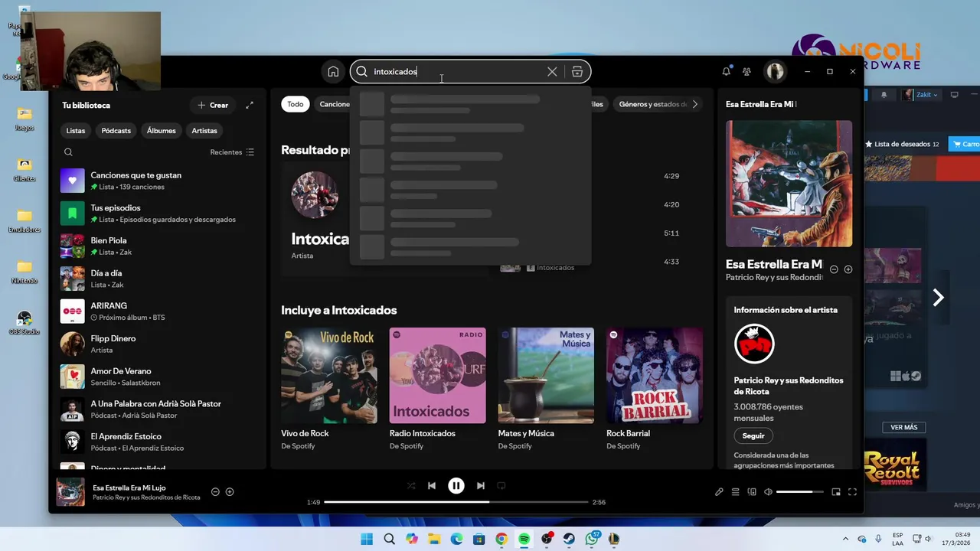Open Mates y Música playlist card

pyautogui.click(x=546, y=389)
